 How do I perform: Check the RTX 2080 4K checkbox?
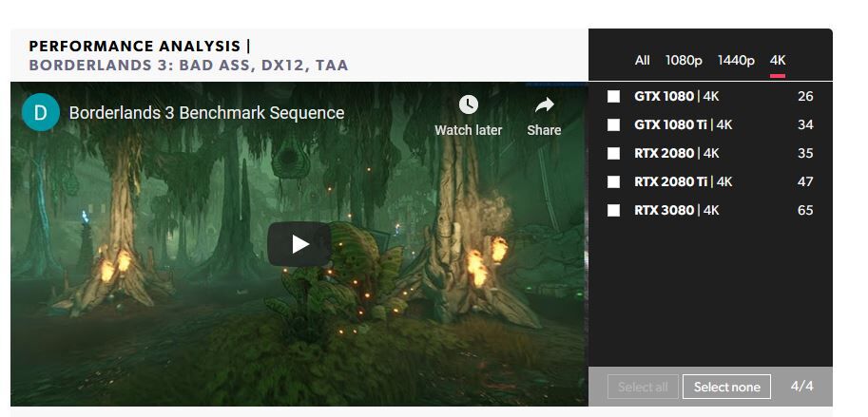click(x=613, y=153)
